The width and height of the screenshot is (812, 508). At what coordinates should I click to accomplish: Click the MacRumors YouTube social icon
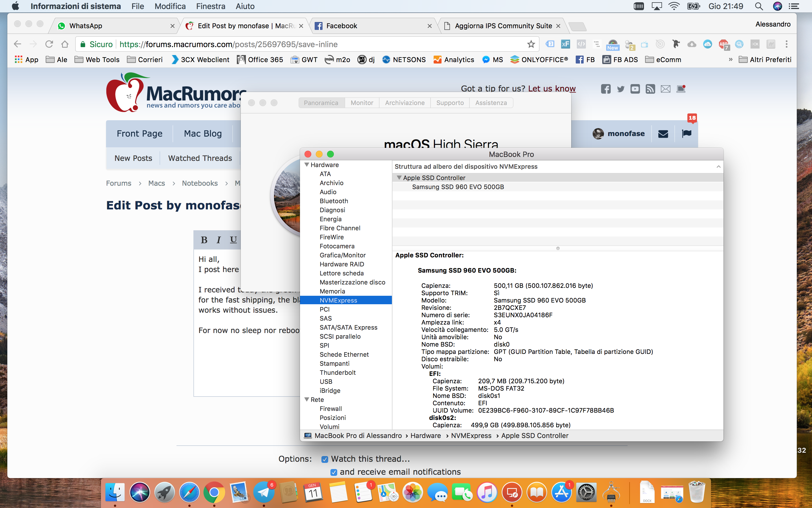point(635,89)
